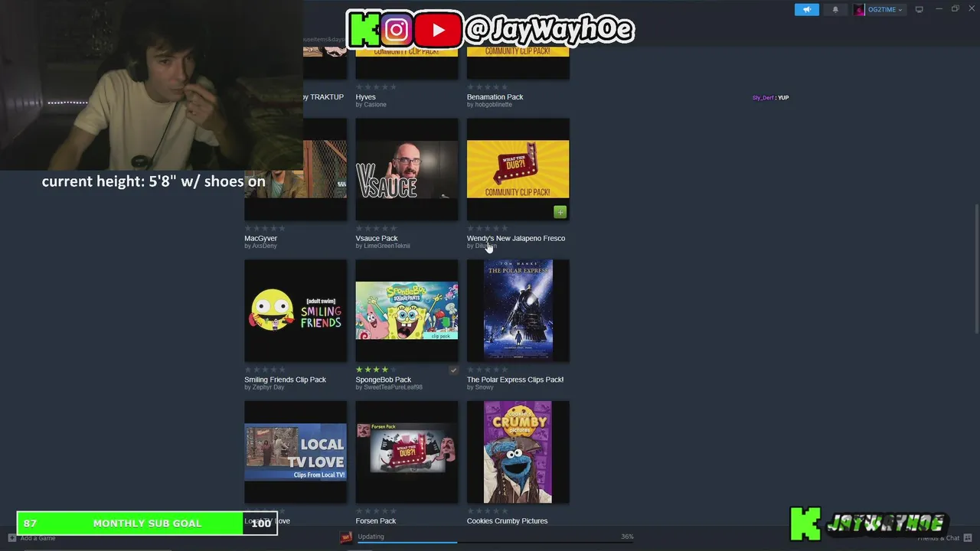980x551 pixels.
Task: Open author AxsDeny's profile link
Action: point(265,246)
